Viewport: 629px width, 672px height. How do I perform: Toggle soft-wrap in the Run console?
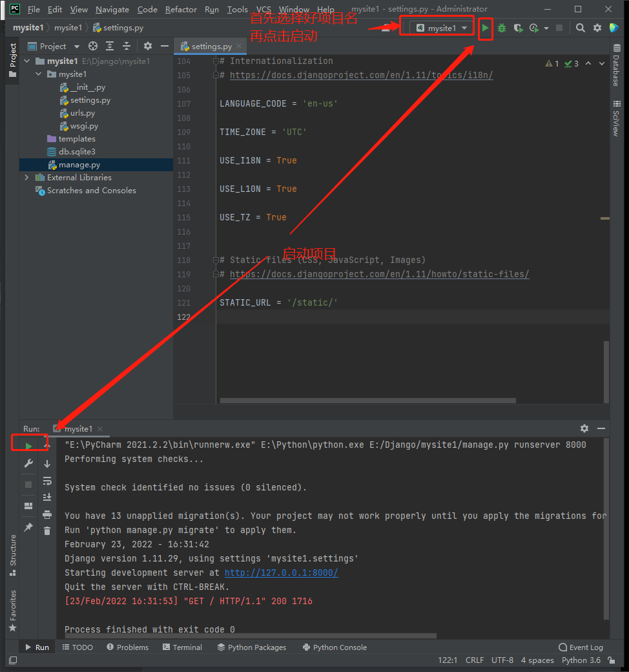[47, 481]
